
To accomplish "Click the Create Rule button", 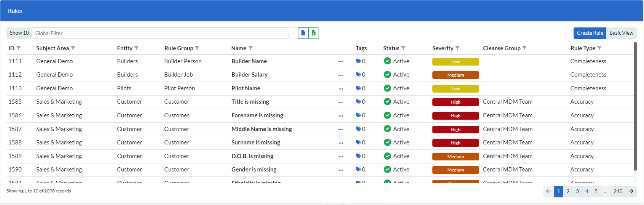I will click(590, 33).
